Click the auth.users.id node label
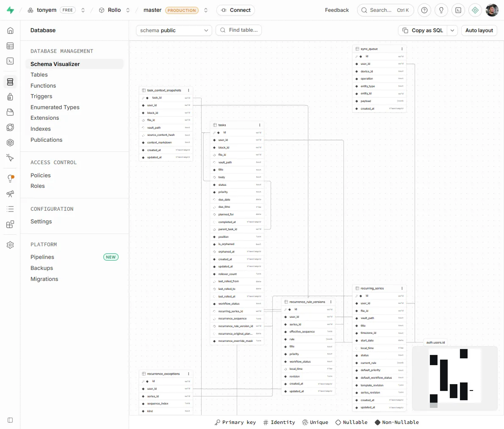The height and width of the screenshot is (429, 504). [435, 343]
